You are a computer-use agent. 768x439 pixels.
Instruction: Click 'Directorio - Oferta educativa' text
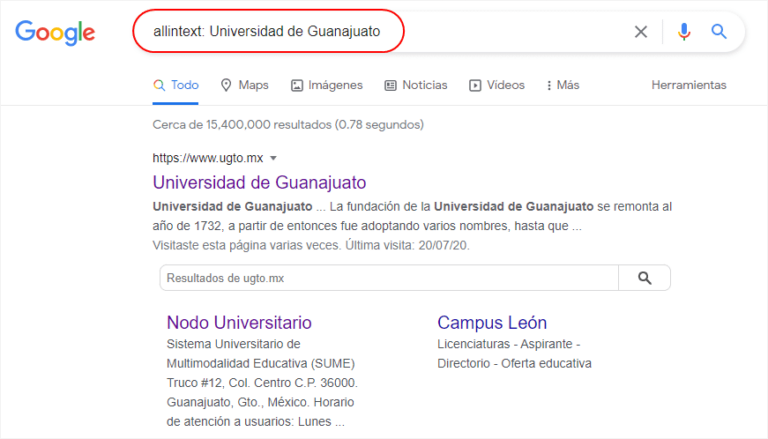514,364
